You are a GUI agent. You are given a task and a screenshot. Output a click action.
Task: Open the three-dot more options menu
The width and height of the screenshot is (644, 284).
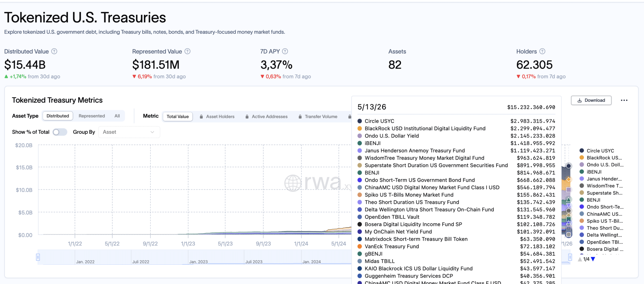click(624, 100)
